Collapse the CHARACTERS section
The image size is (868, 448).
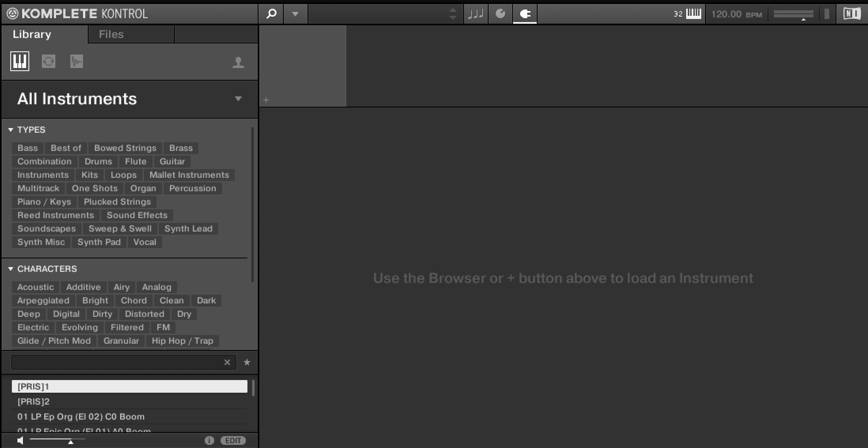point(11,269)
